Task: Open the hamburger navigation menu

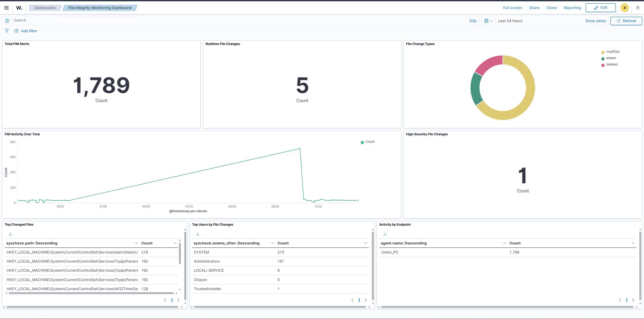Action: pyautogui.click(x=6, y=8)
